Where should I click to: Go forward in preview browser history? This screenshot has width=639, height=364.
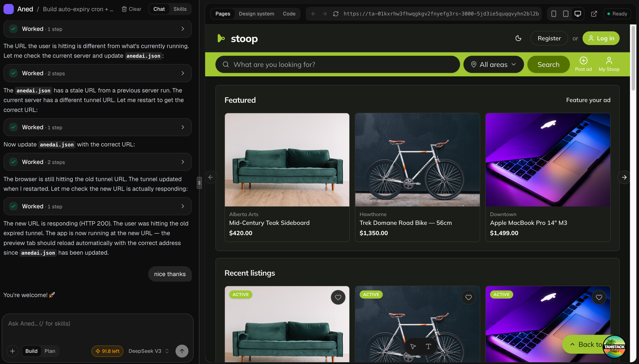tap(325, 14)
